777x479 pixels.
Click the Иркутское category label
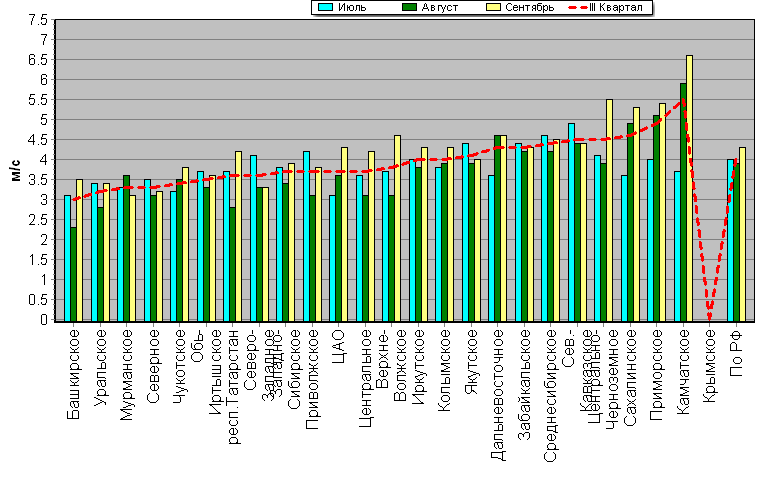point(419,367)
